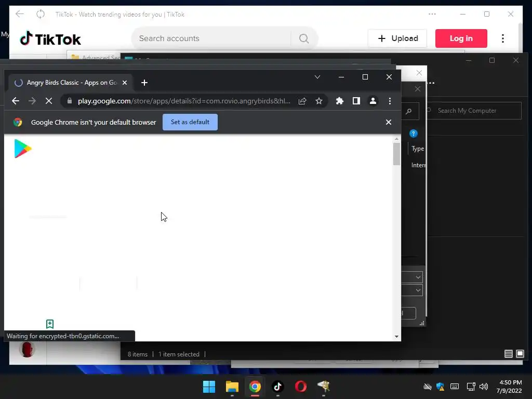Image resolution: width=532 pixels, height=399 pixels.
Task: Open Chrome profile avatar menu
Action: click(x=373, y=101)
